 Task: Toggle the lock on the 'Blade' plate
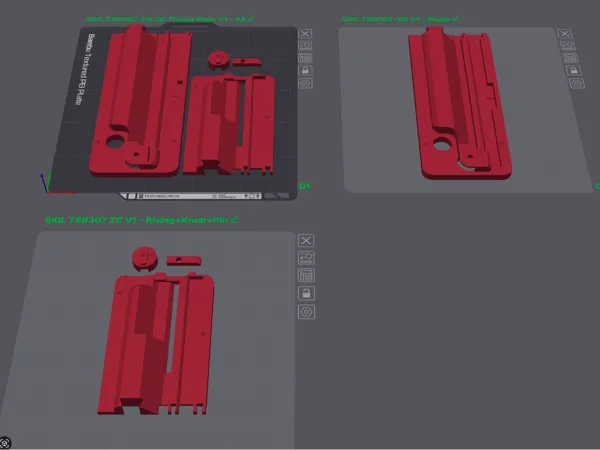click(574, 70)
